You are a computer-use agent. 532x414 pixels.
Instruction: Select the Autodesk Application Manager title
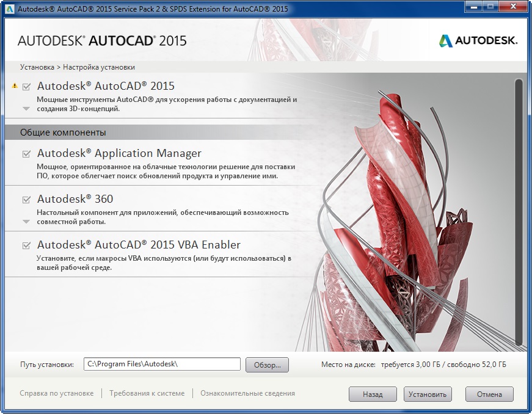click(x=119, y=153)
